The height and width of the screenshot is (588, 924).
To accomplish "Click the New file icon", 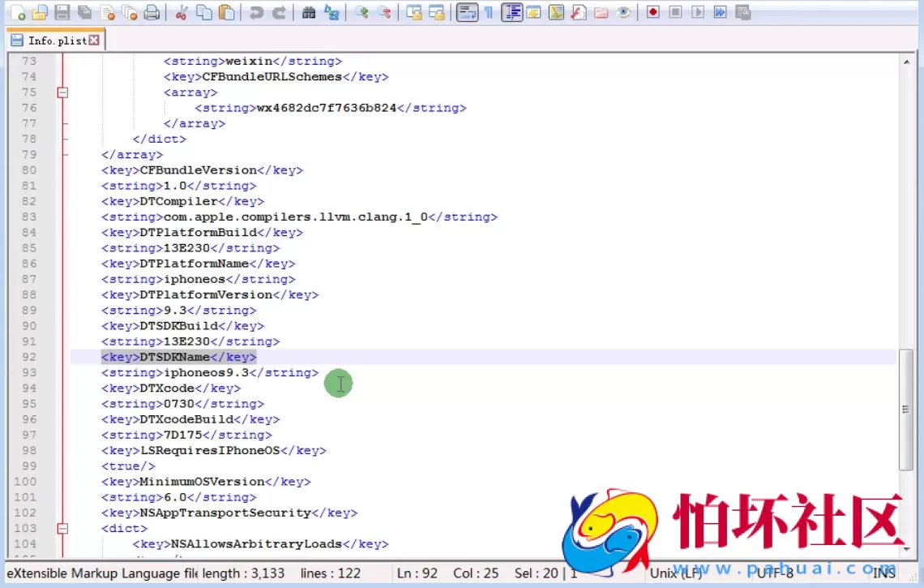I will click(x=18, y=12).
